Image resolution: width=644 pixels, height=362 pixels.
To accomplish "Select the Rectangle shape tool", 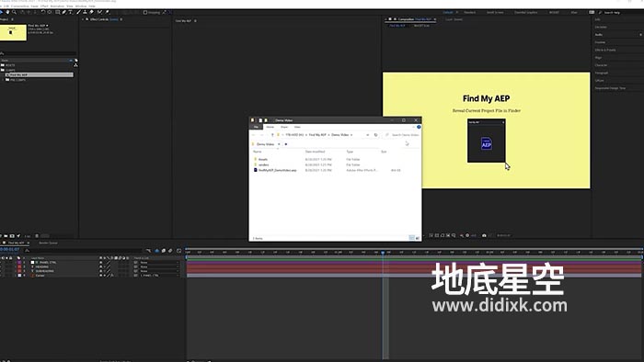I will pyautogui.click(x=57, y=12).
